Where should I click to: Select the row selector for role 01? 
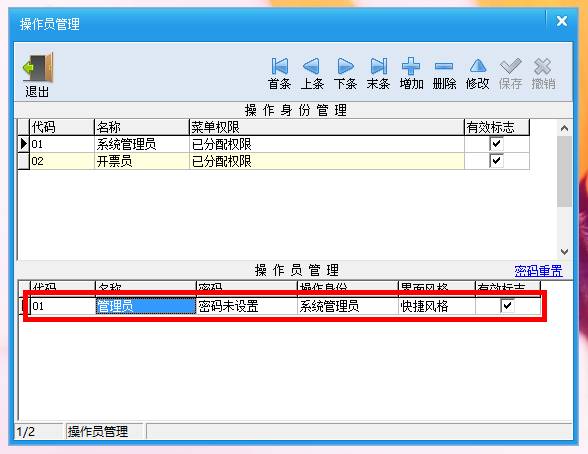coord(24,144)
